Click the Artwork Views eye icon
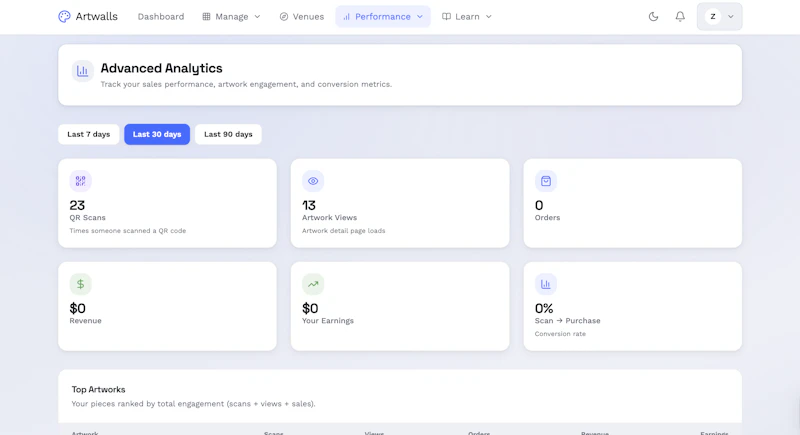800x435 pixels. (313, 181)
